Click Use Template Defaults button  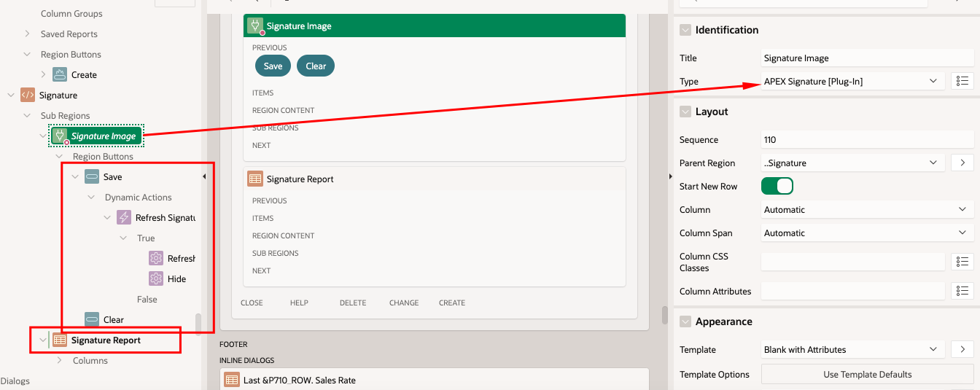[868, 374]
